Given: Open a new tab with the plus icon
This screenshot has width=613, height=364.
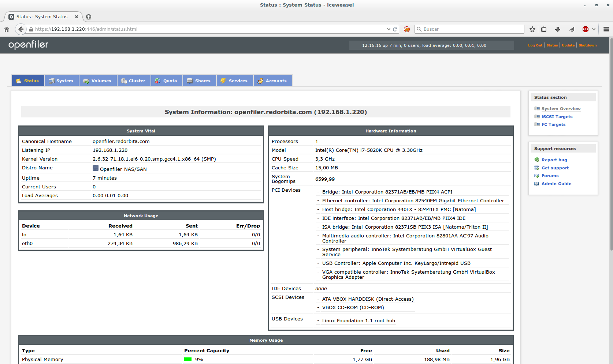Looking at the screenshot, I should point(89,17).
